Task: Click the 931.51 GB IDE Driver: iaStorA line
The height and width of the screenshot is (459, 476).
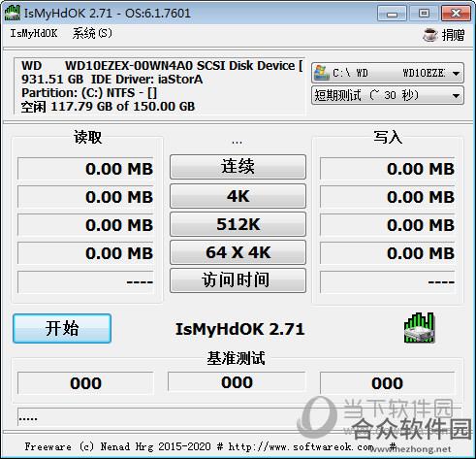Action: point(111,80)
